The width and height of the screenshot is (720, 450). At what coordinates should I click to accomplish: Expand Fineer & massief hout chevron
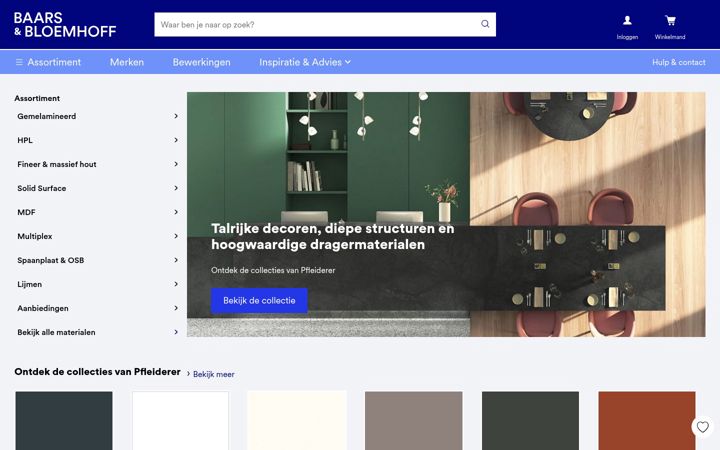pos(176,164)
